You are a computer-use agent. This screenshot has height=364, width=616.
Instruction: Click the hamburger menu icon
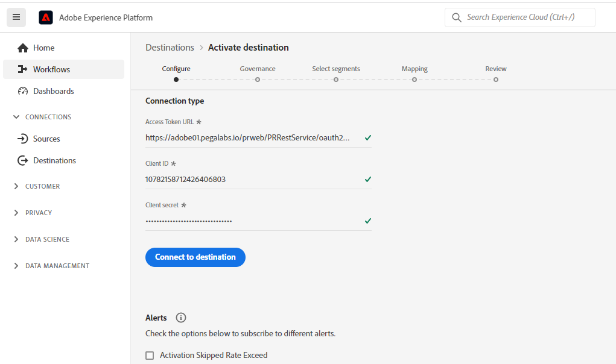coord(16,17)
